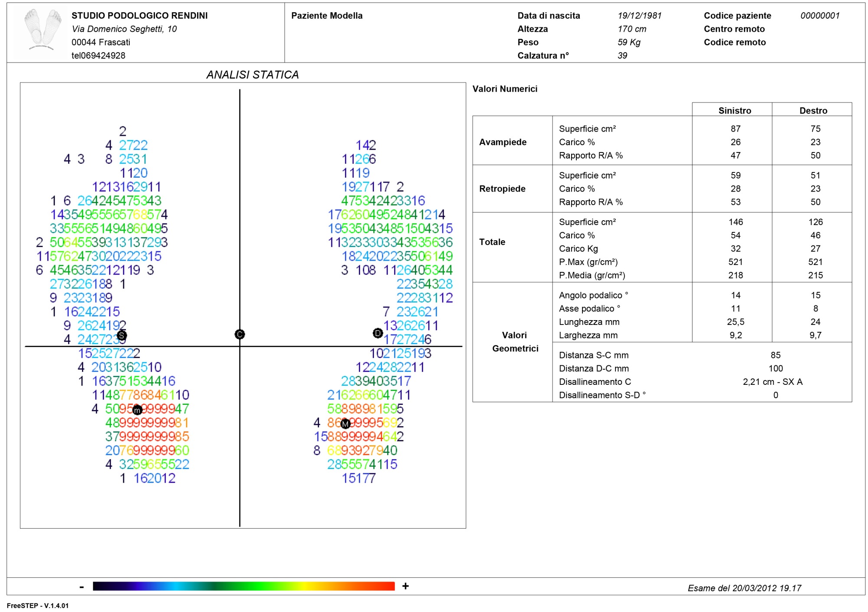Click the Centro remoto label

[734, 29]
